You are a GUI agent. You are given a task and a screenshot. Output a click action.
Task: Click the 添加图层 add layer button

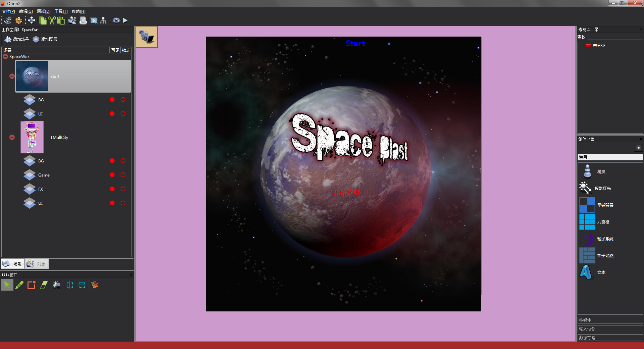[x=45, y=39]
